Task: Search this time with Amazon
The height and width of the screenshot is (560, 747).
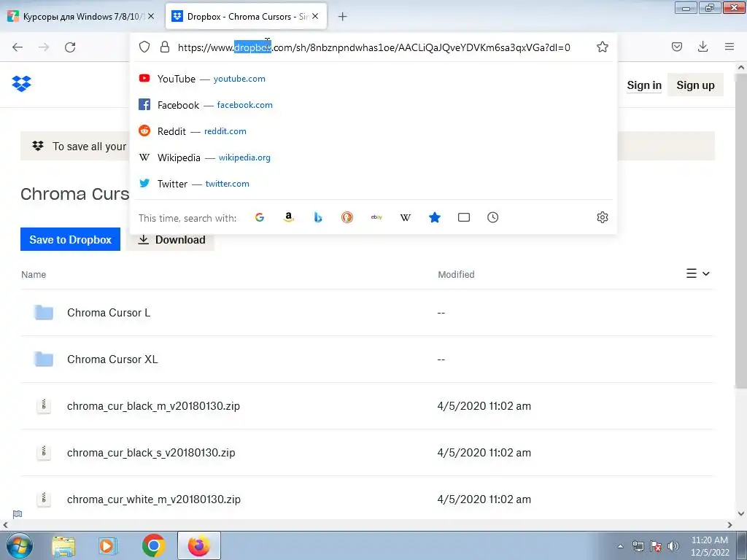Action: click(x=289, y=217)
